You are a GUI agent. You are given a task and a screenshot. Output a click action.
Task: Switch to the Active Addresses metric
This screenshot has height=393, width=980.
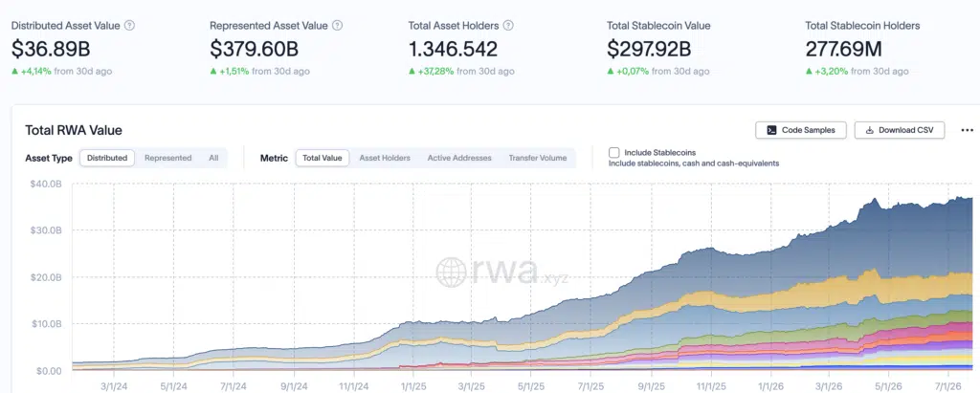459,158
